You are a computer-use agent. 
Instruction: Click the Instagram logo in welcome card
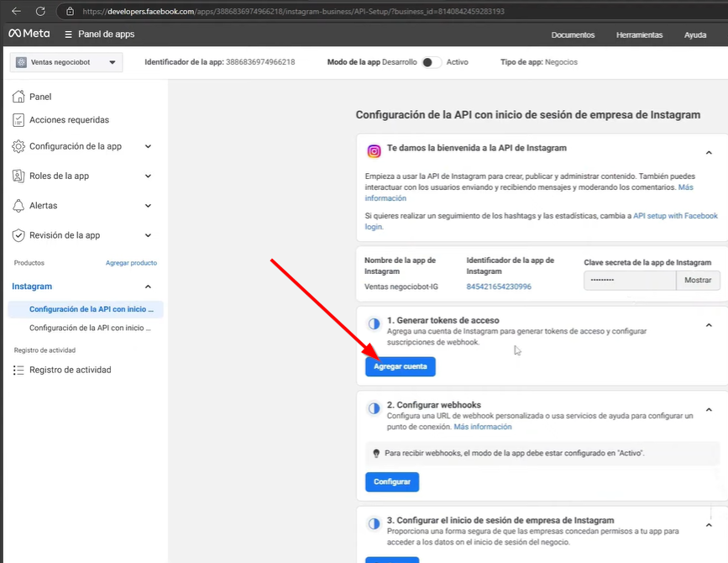[x=374, y=151]
